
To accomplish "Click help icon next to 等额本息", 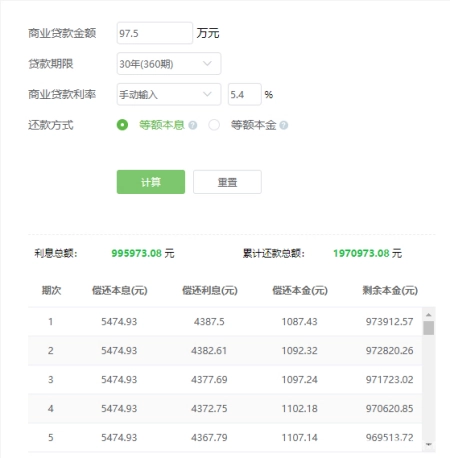I will (193, 125).
